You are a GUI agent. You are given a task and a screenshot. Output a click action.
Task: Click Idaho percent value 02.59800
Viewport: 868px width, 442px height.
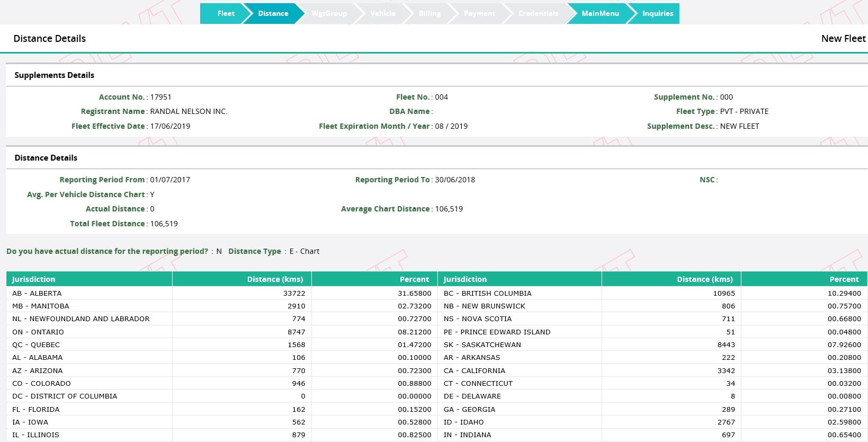[x=844, y=422]
